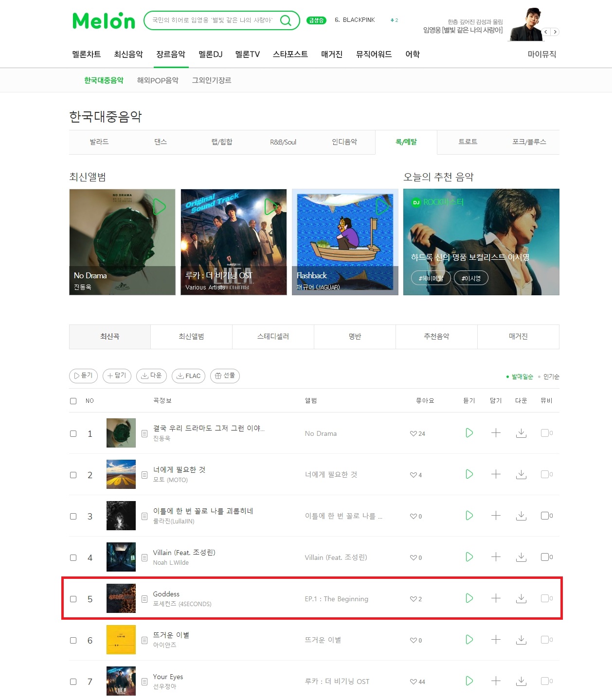612x700 pixels.
Task: Select the checkbox for track 2
Action: click(x=73, y=475)
